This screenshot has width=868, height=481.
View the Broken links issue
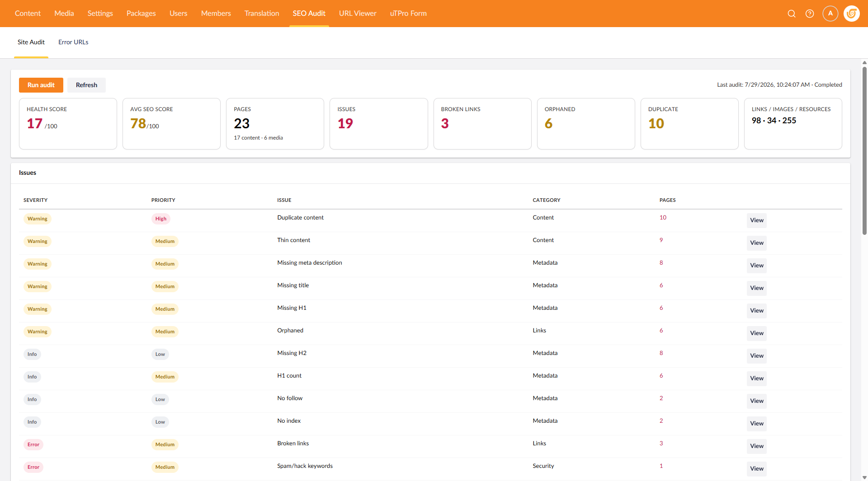[x=757, y=446]
